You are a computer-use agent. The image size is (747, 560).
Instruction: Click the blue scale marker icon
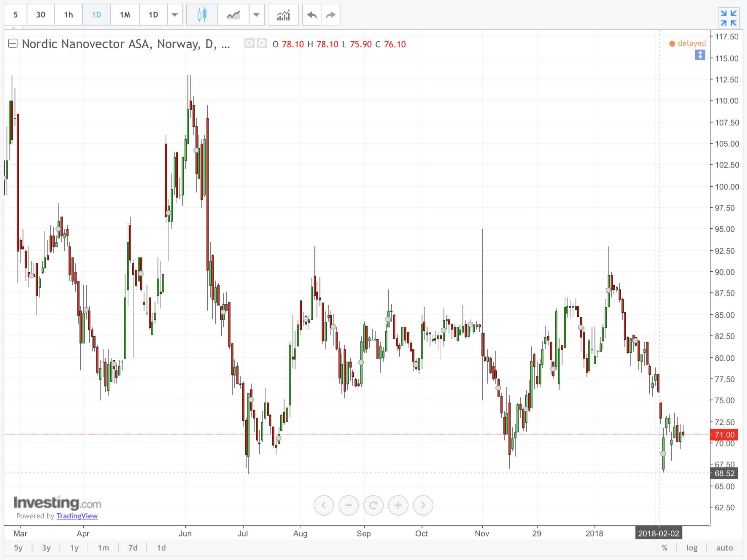click(x=700, y=55)
